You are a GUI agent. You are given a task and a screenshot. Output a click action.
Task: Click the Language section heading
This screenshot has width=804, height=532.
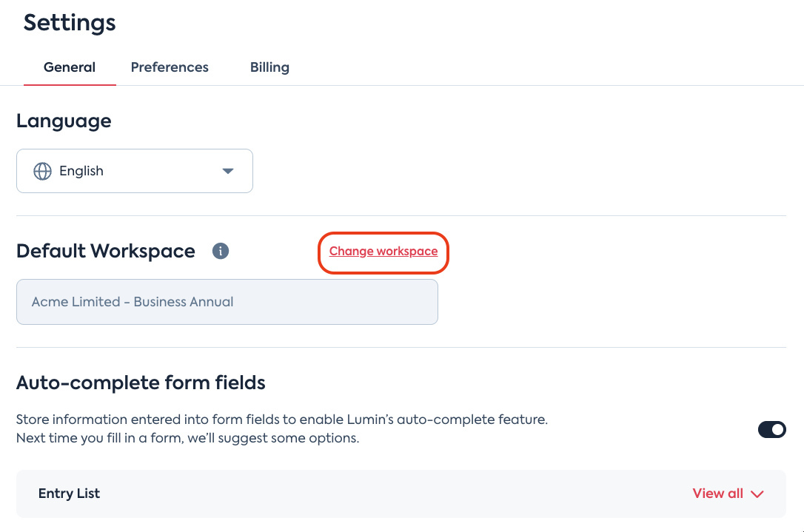coord(64,121)
